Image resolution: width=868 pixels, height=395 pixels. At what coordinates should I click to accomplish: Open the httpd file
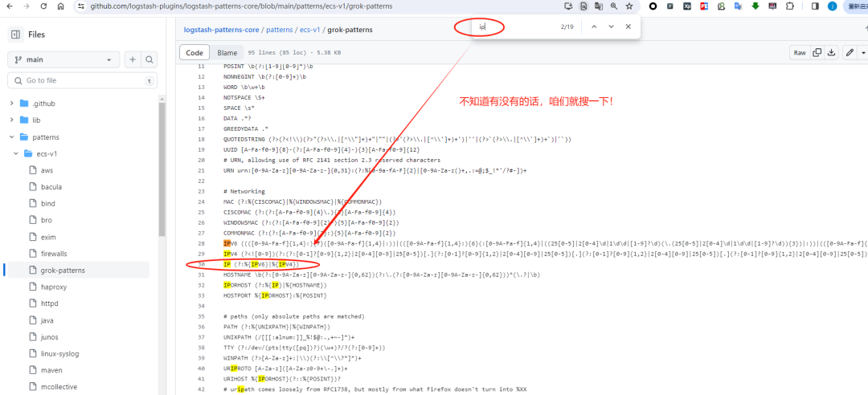click(x=50, y=303)
